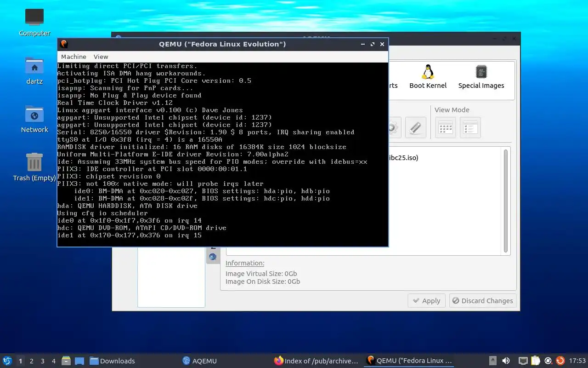The width and height of the screenshot is (588, 368).
Task: Open the dartz home folder icon
Action: (x=34, y=70)
